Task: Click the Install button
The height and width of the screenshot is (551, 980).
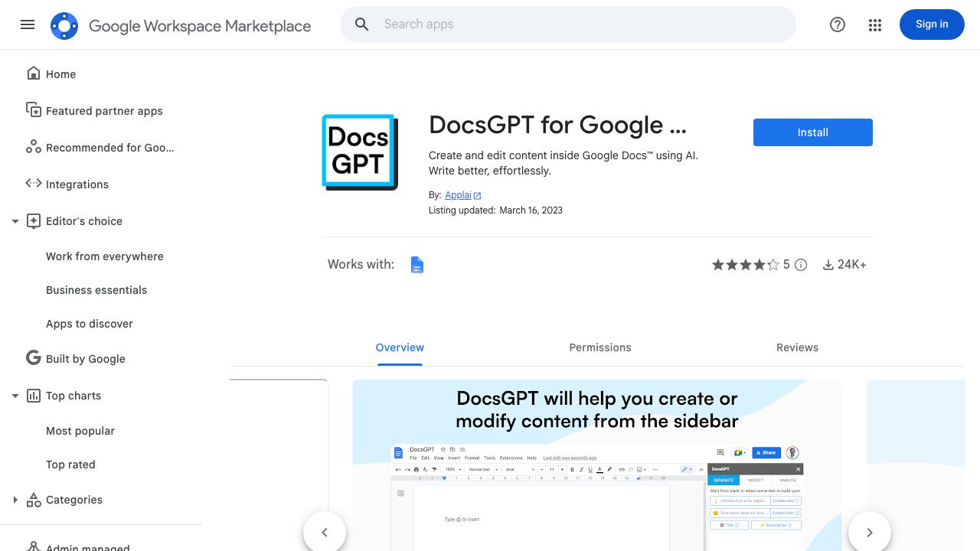Action: pos(813,132)
